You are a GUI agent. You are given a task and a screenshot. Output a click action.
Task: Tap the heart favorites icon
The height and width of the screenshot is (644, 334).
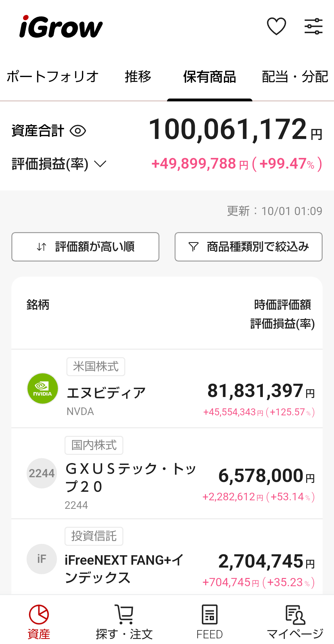[x=276, y=27]
